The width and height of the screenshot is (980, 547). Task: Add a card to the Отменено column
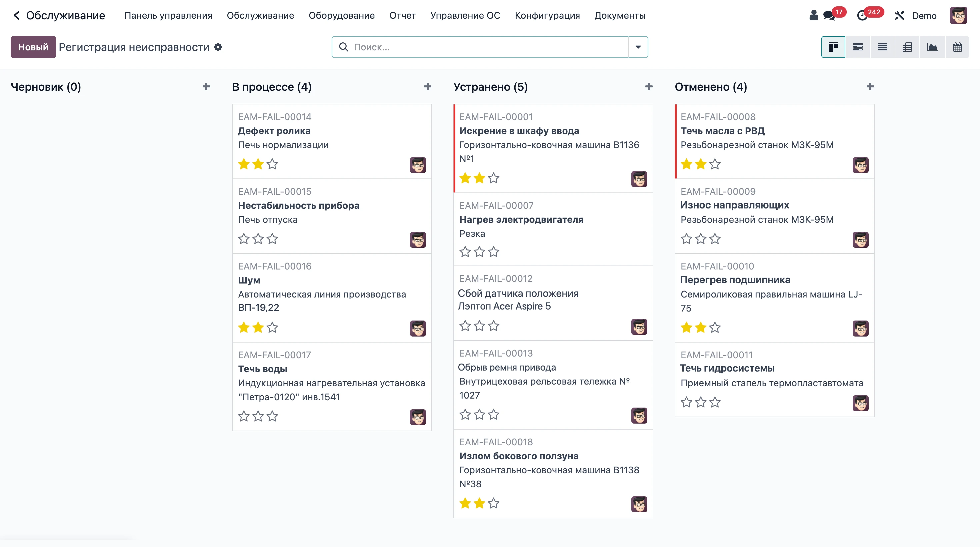pyautogui.click(x=870, y=87)
